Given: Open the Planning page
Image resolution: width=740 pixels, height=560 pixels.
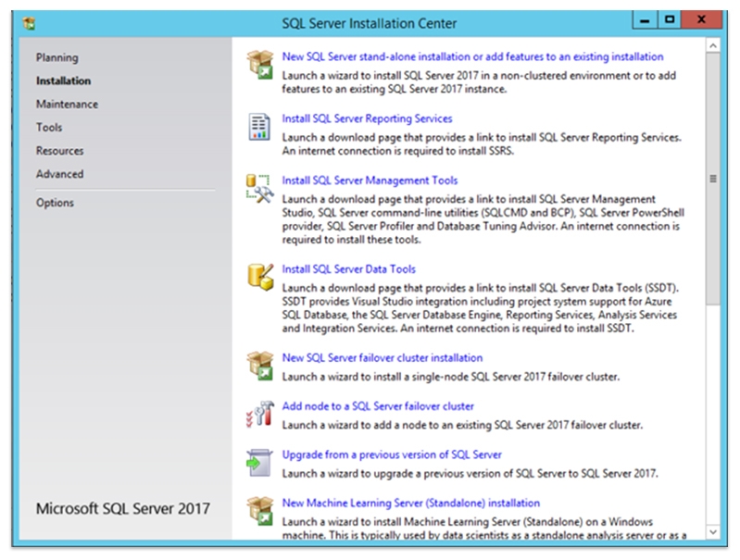Looking at the screenshot, I should pos(57,57).
